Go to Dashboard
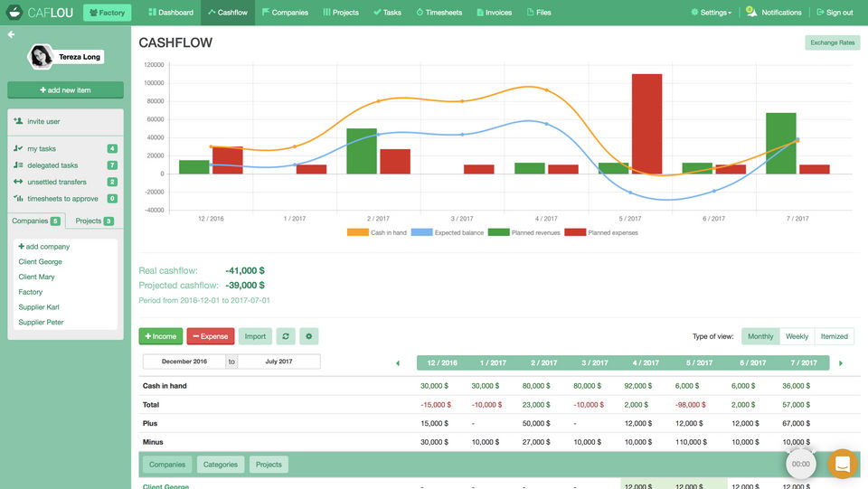Image resolution: width=868 pixels, height=489 pixels. click(171, 12)
